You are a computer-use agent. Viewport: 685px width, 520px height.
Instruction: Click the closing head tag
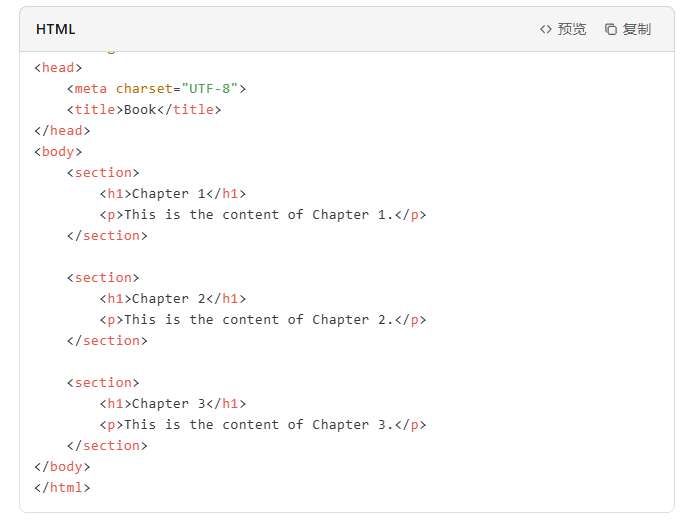click(x=62, y=130)
